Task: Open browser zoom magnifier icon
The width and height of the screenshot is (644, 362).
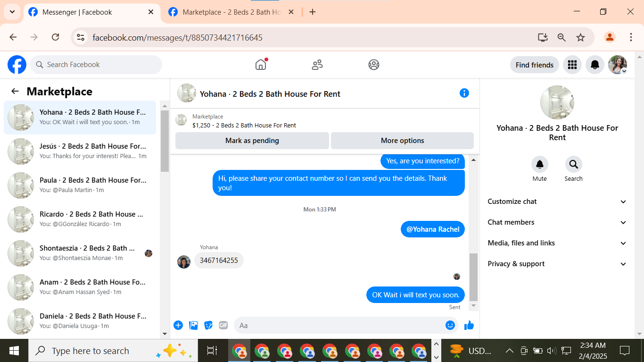Action: click(x=561, y=37)
